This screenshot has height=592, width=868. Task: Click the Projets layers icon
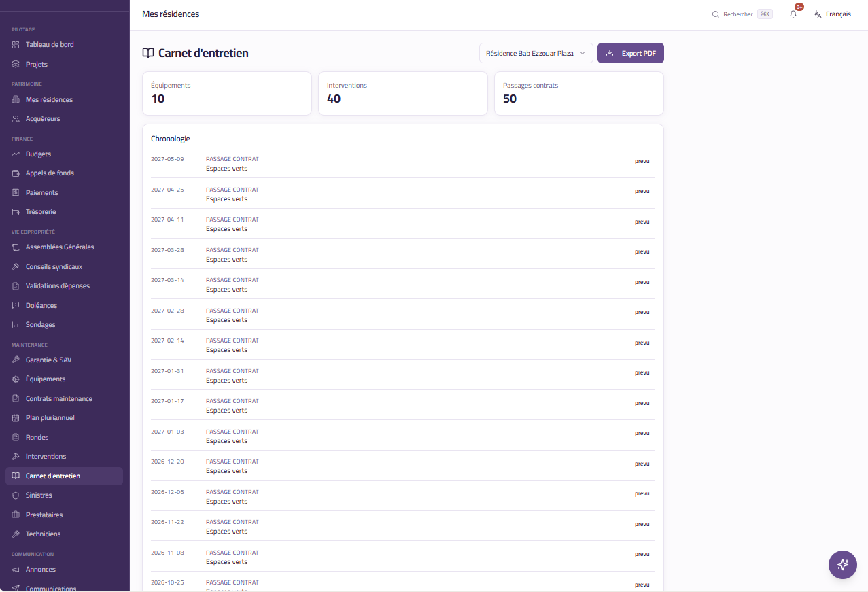(16, 64)
